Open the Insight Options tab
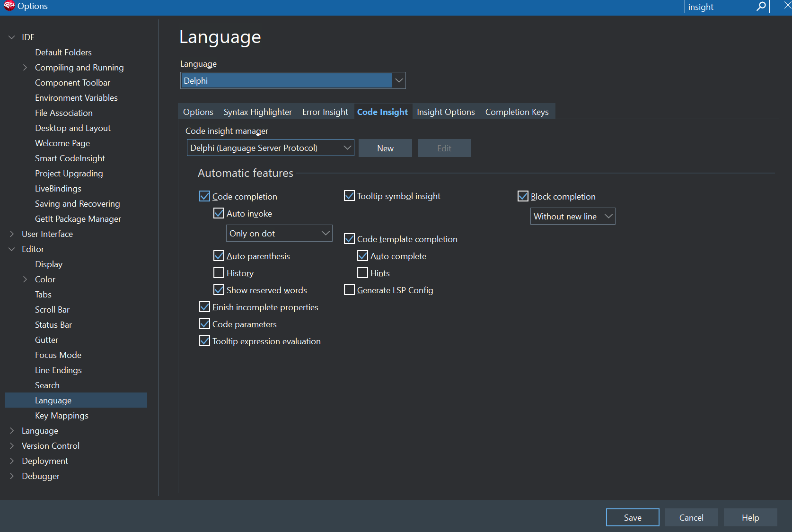 point(446,112)
